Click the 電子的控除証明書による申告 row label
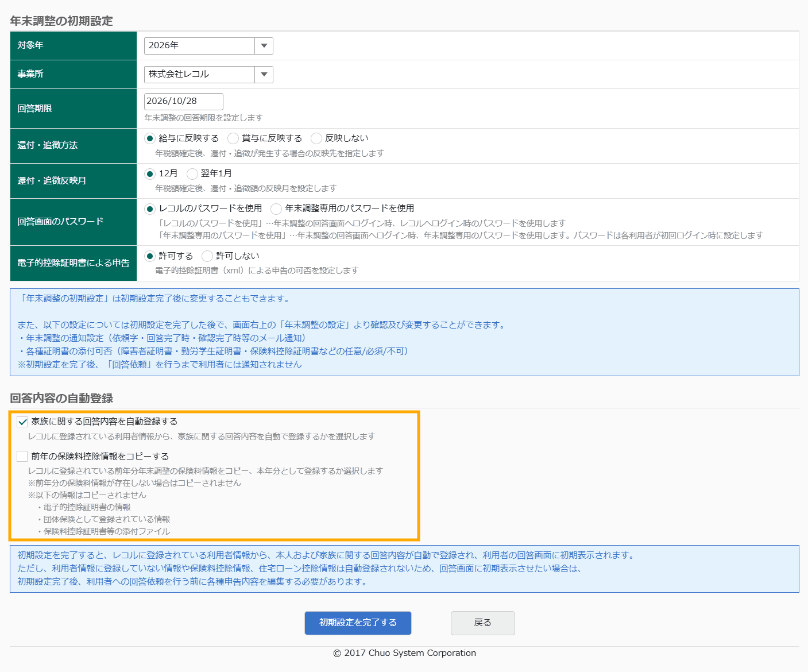 (x=74, y=263)
